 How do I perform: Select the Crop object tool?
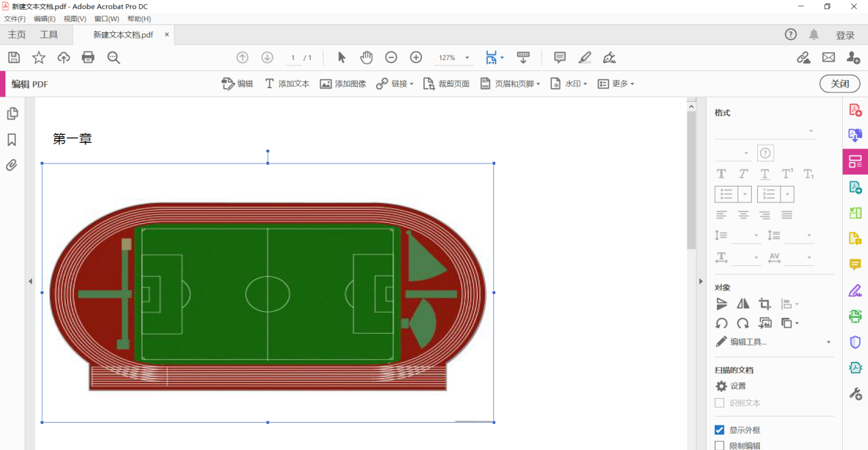(765, 304)
